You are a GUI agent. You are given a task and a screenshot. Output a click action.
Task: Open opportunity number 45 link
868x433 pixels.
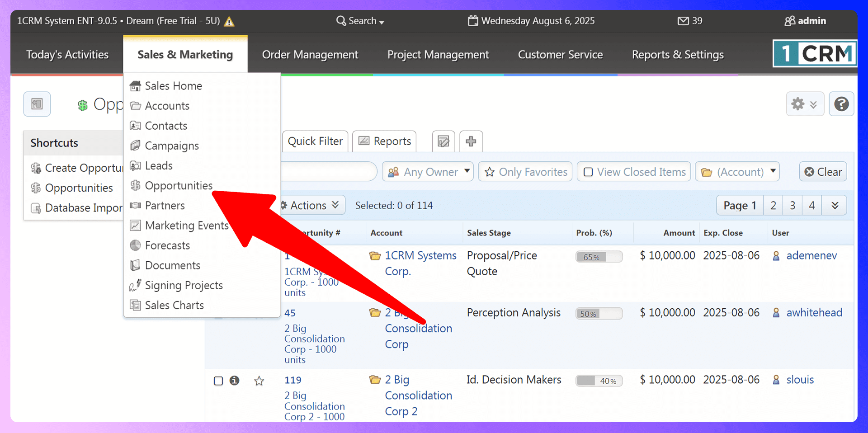(x=290, y=313)
